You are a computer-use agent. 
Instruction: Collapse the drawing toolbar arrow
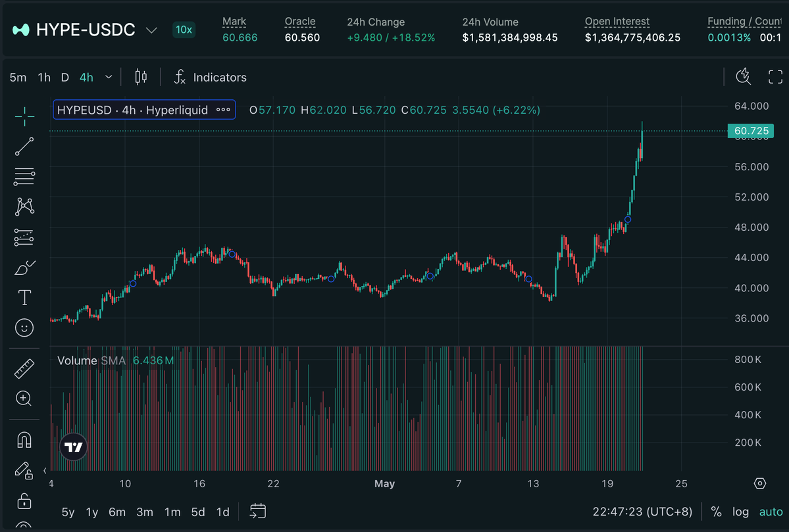[x=45, y=471]
